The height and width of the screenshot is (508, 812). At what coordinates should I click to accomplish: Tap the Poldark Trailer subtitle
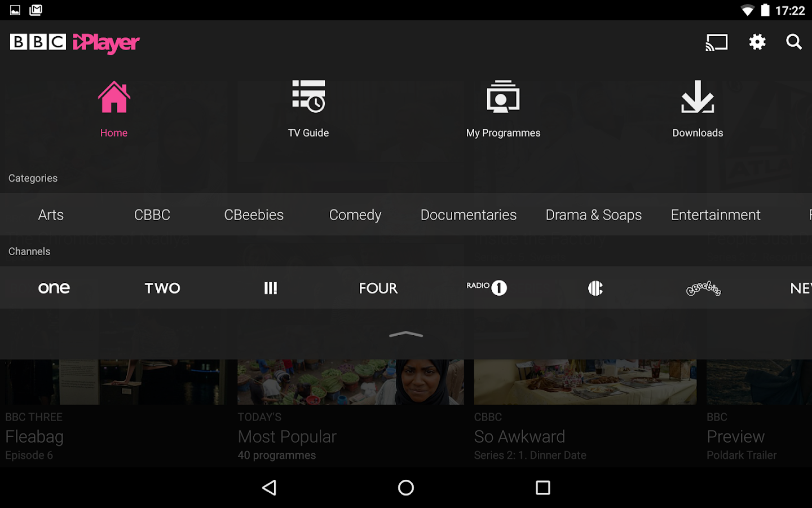[x=742, y=455]
